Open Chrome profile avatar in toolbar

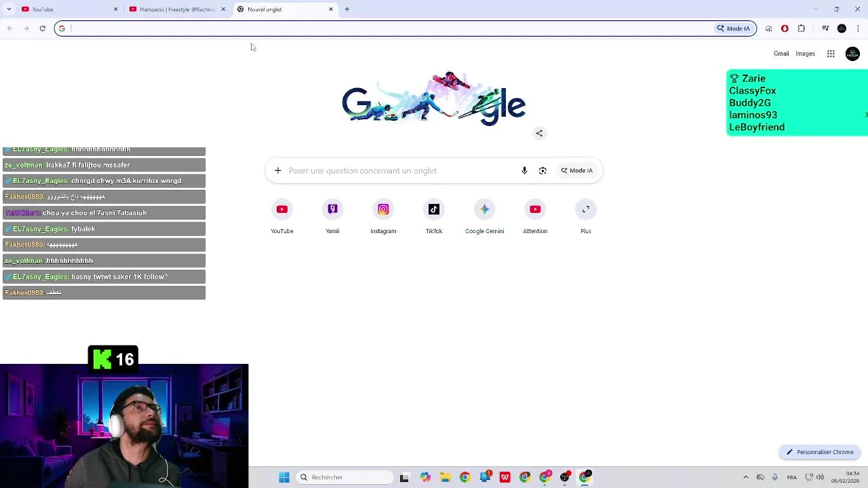(x=842, y=28)
